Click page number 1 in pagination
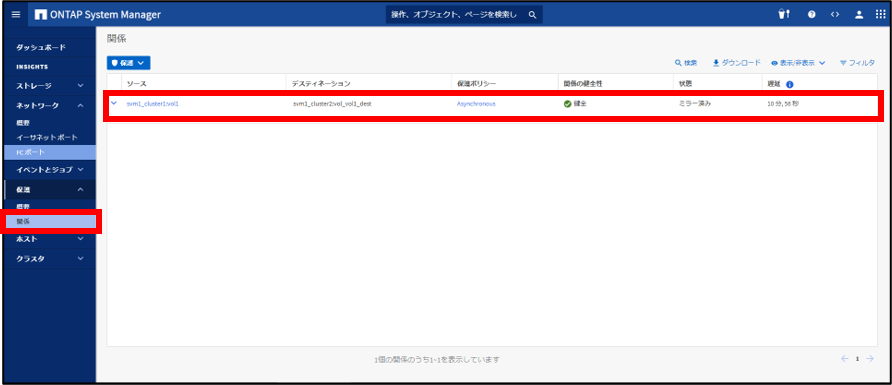The height and width of the screenshot is (385, 892). click(x=857, y=359)
